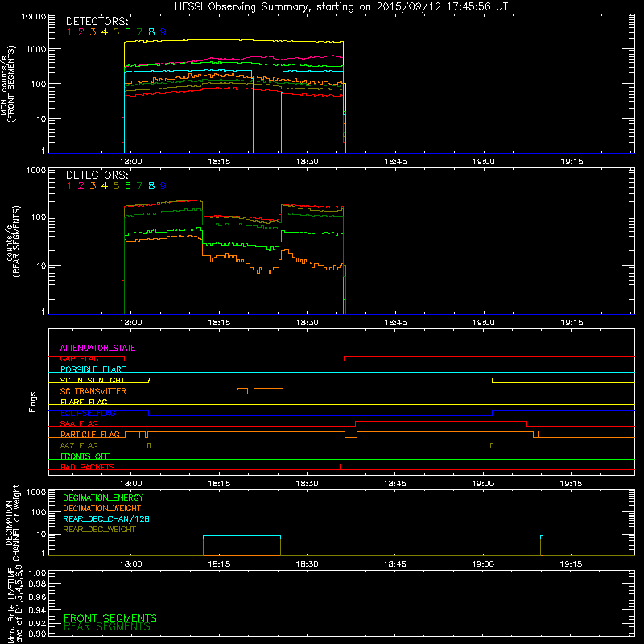Click the REAR SEGMENTS livetime label
Viewport: 644px width, 644px height.
107,627
